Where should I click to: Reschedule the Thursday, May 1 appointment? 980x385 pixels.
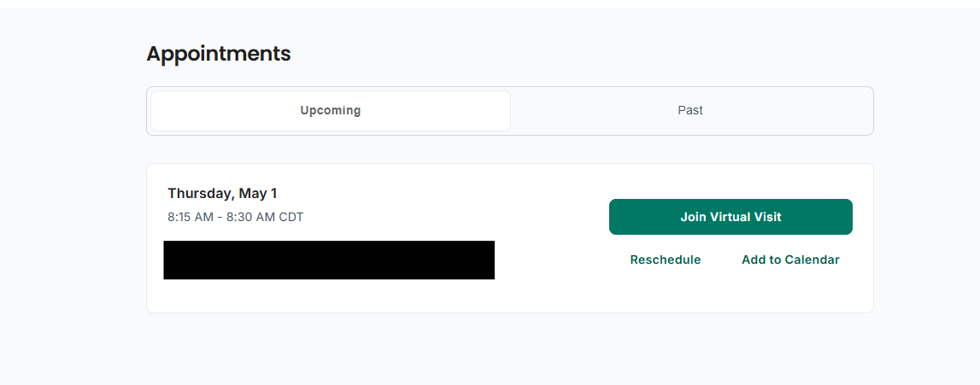[x=665, y=260]
